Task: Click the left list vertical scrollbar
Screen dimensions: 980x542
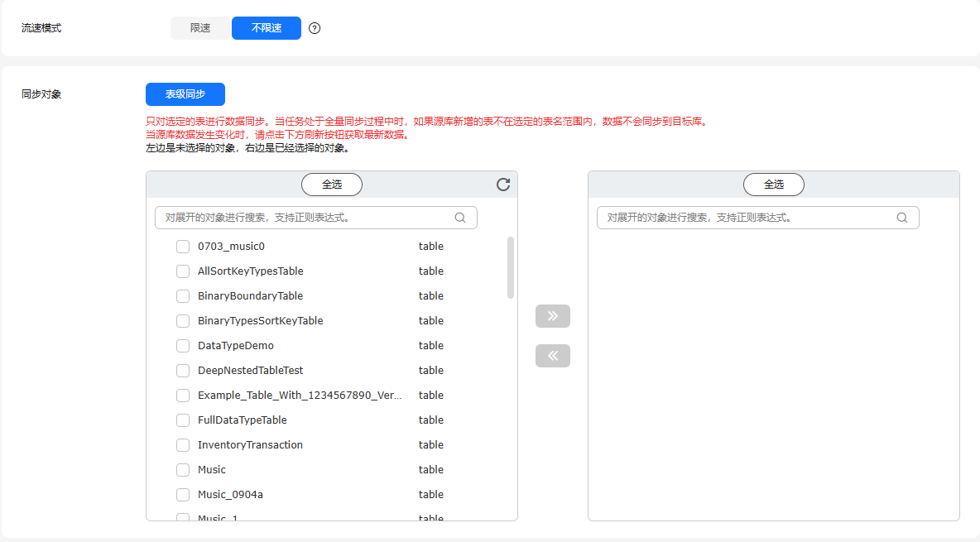Action: [x=511, y=267]
